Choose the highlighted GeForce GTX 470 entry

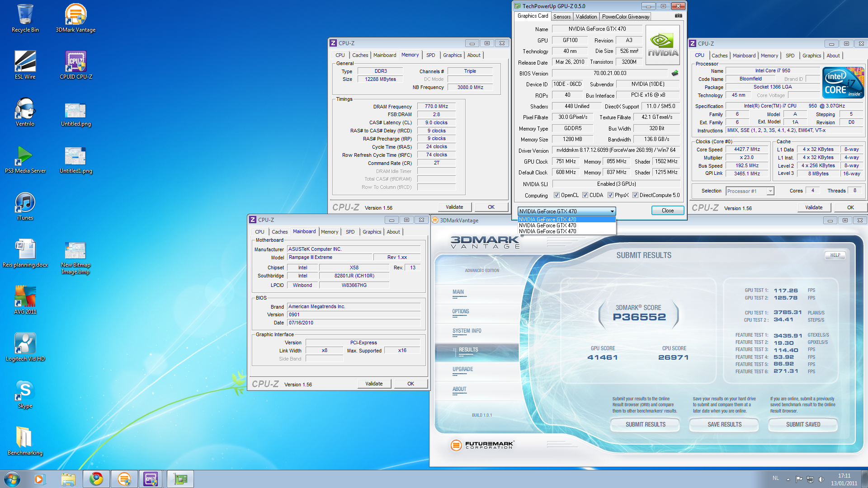coord(566,220)
